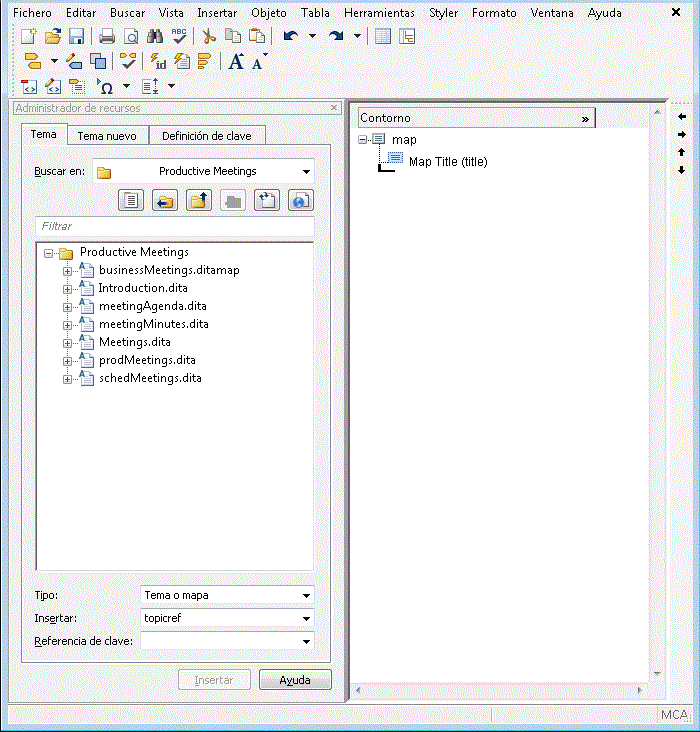Click the globe document button
The width and height of the screenshot is (700, 732).
point(301,201)
